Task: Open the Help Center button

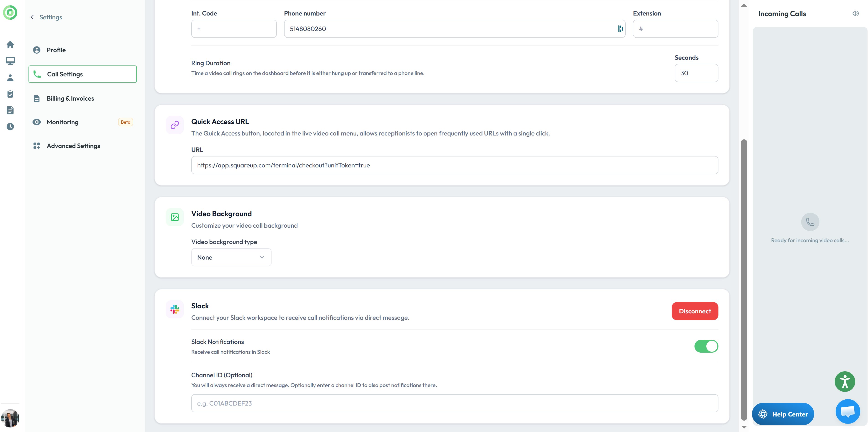Action: click(783, 414)
